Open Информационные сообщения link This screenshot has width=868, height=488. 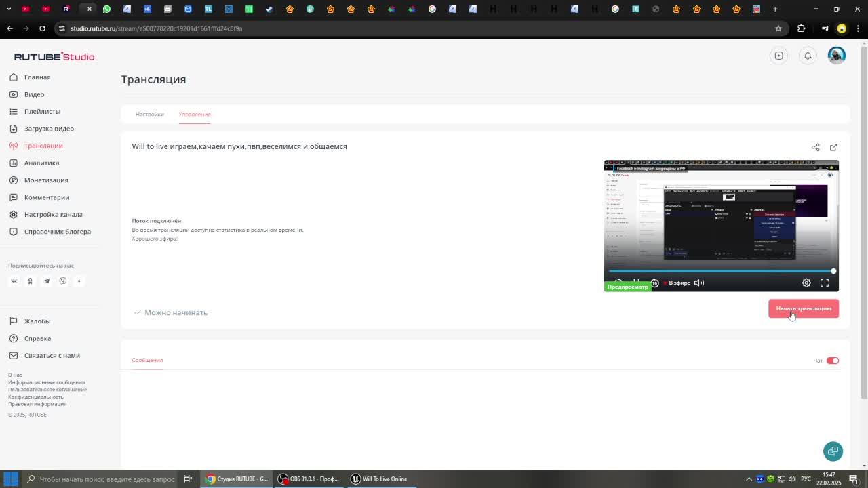(x=47, y=382)
